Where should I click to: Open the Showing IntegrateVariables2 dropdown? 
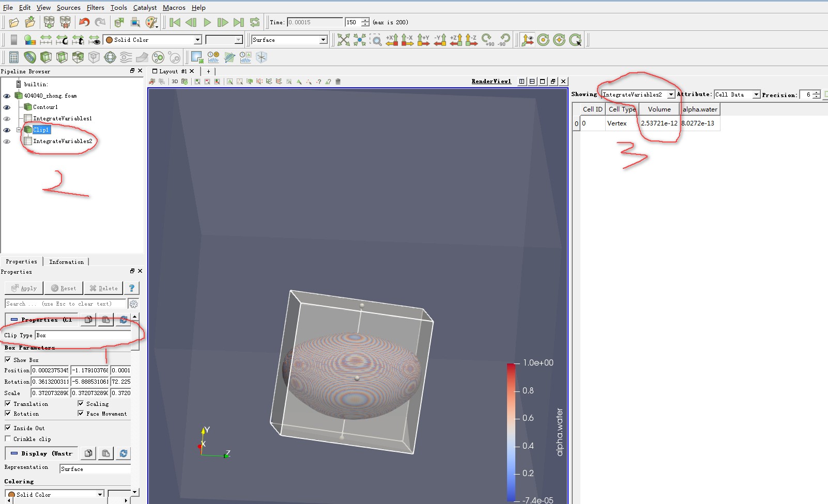click(638, 94)
